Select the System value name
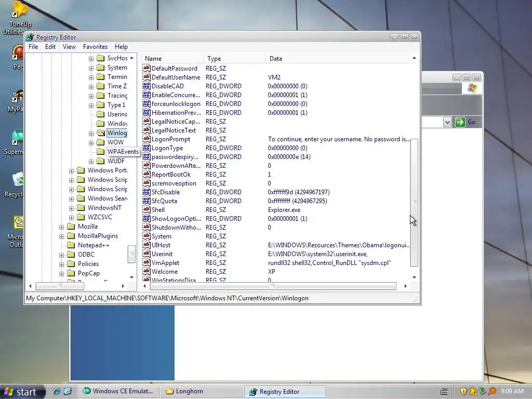The image size is (532, 399). 161,236
